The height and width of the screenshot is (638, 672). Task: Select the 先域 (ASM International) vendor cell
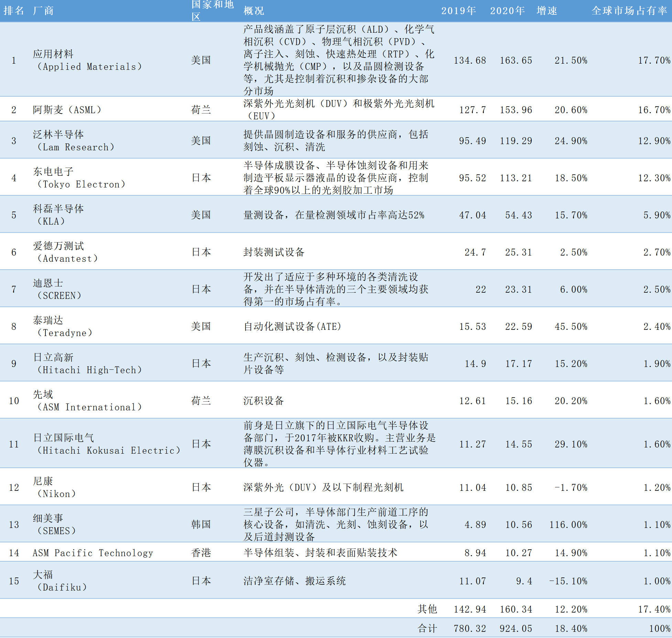tap(88, 401)
